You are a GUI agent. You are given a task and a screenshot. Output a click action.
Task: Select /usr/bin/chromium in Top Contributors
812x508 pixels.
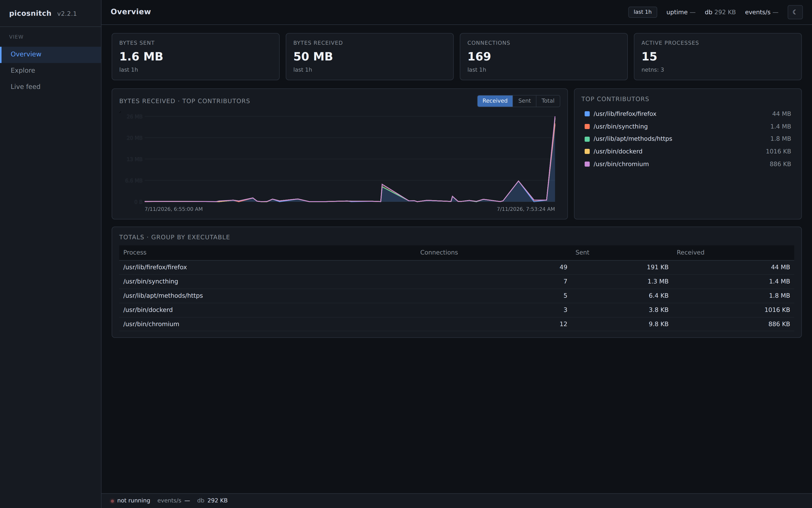pos(687,164)
